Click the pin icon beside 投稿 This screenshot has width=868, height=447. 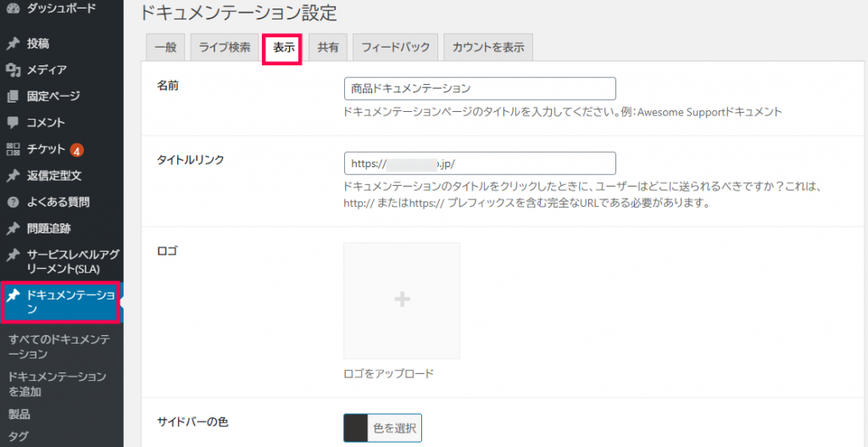coord(13,43)
